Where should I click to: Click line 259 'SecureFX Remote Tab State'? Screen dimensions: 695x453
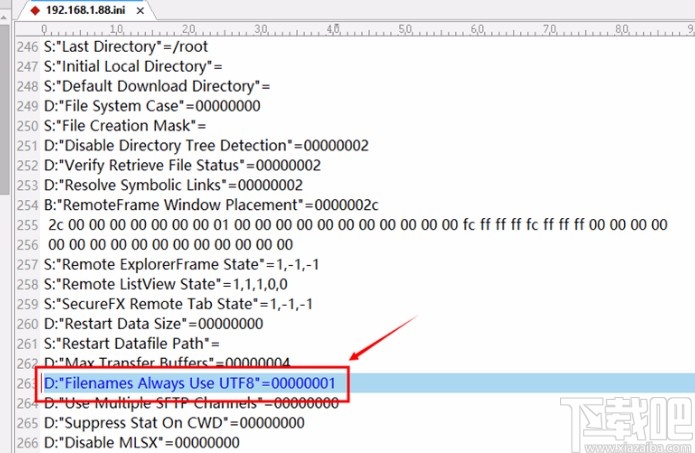(x=178, y=304)
